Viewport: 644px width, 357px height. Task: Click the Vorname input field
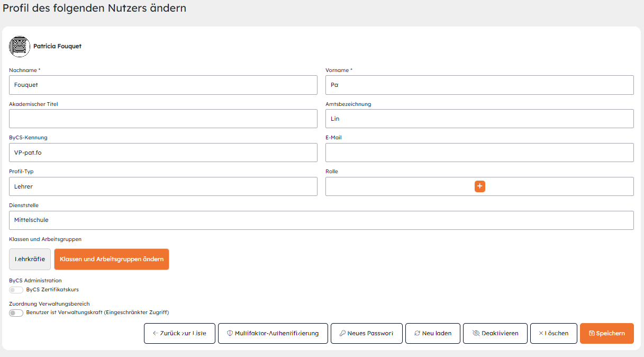479,85
